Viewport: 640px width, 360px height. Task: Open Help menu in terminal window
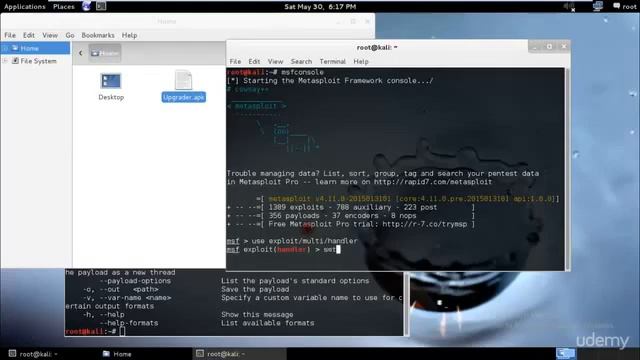click(361, 61)
